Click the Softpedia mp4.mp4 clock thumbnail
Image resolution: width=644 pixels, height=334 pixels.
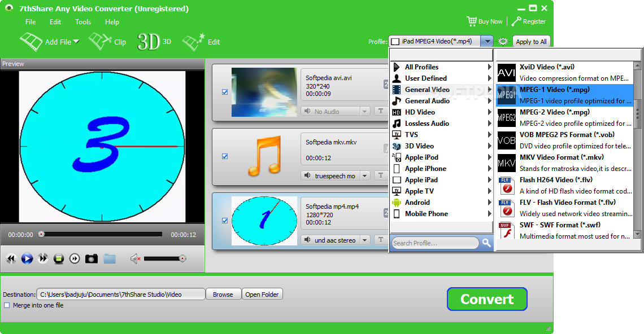click(x=264, y=221)
